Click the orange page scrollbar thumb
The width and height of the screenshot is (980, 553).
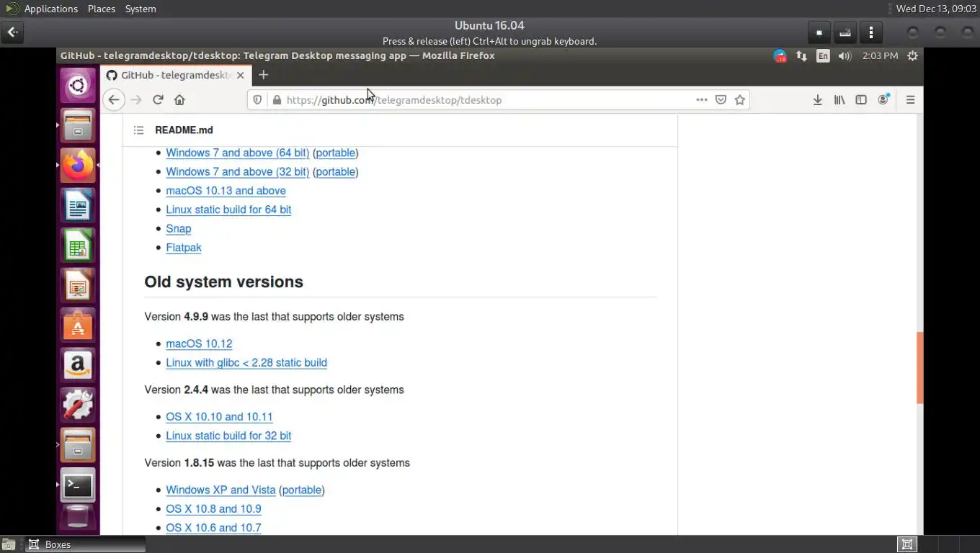pyautogui.click(x=919, y=367)
